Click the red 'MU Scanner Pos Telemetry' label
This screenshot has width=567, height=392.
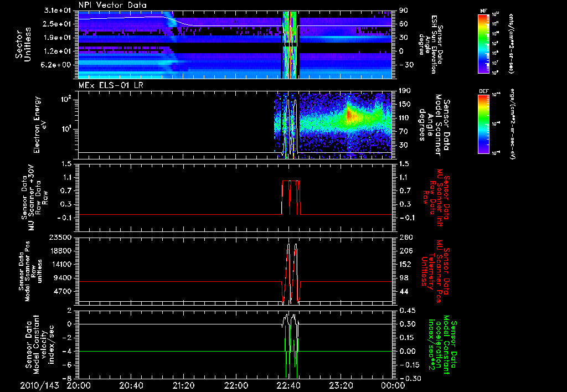pyautogui.click(x=435, y=271)
